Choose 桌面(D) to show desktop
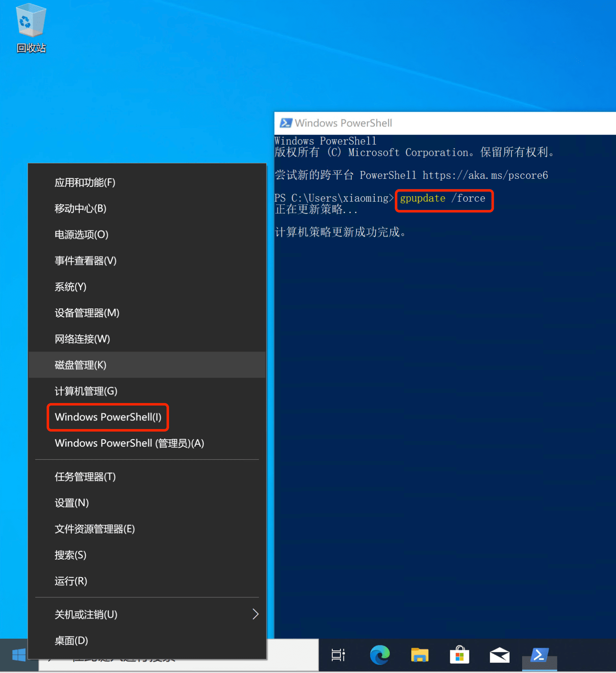Image resolution: width=616 pixels, height=673 pixels. (x=147, y=640)
